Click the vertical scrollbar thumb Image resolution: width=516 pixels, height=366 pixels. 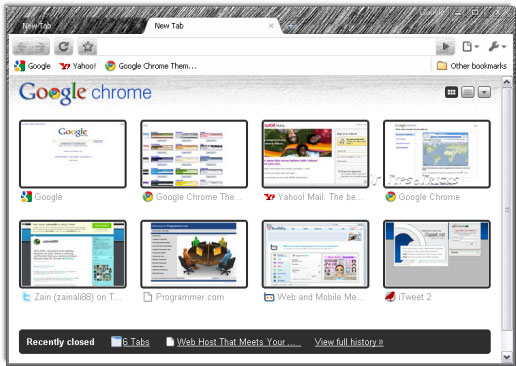pyautogui.click(x=507, y=209)
